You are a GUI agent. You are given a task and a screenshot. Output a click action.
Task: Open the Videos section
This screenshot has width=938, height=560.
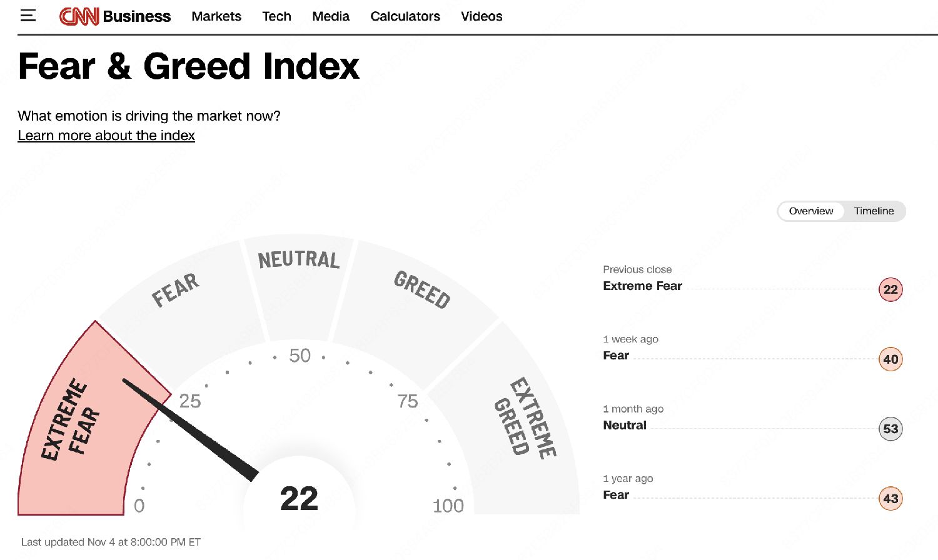[x=482, y=16]
